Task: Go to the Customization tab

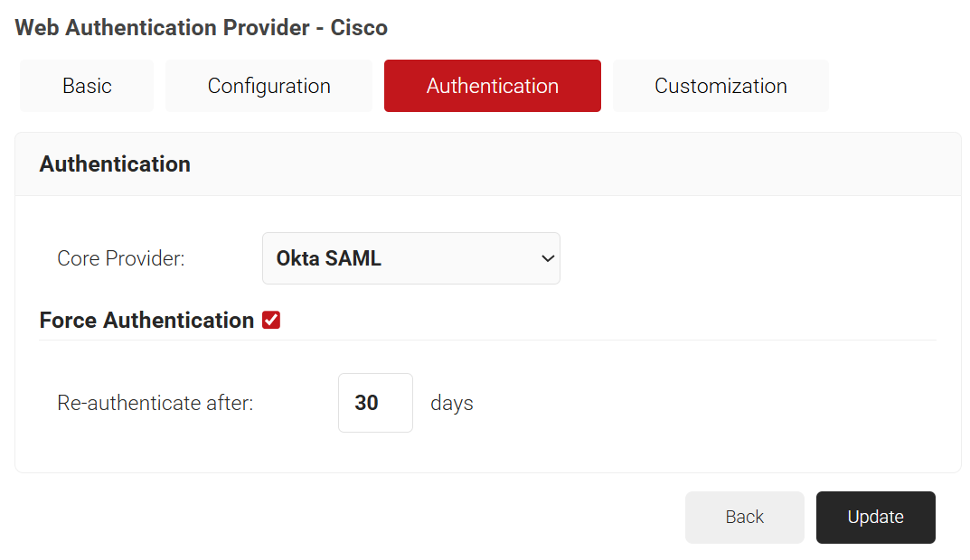Action: coord(720,86)
